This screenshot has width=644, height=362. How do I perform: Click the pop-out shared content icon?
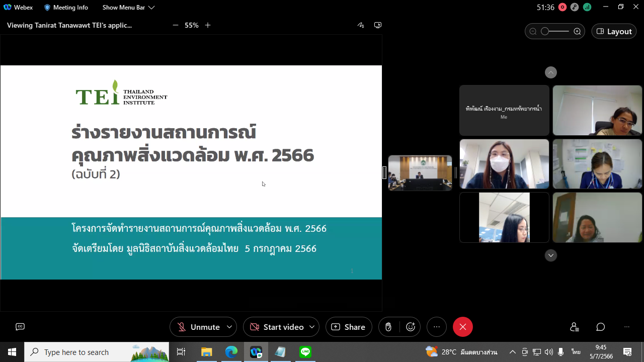tap(378, 25)
